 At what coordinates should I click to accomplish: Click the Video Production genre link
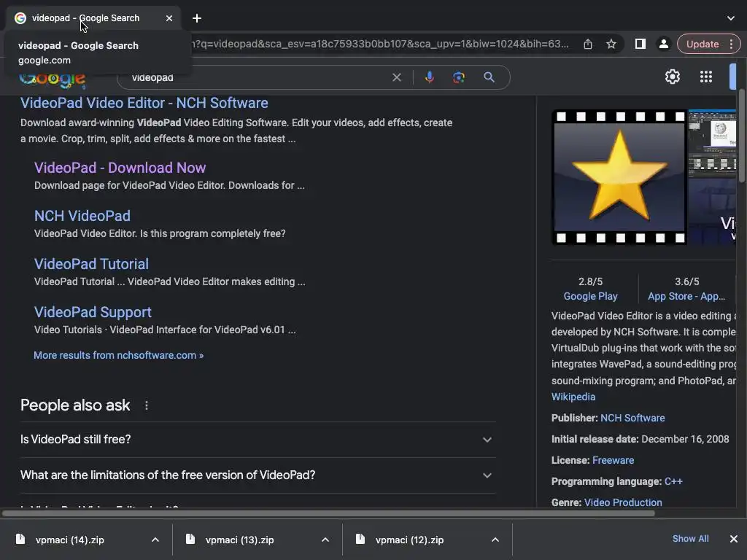pos(623,502)
